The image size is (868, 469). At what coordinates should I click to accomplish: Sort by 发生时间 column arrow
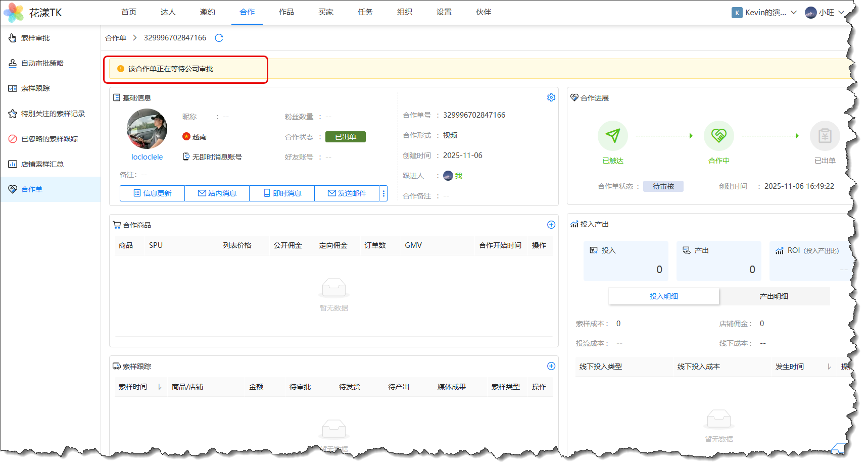pos(829,367)
